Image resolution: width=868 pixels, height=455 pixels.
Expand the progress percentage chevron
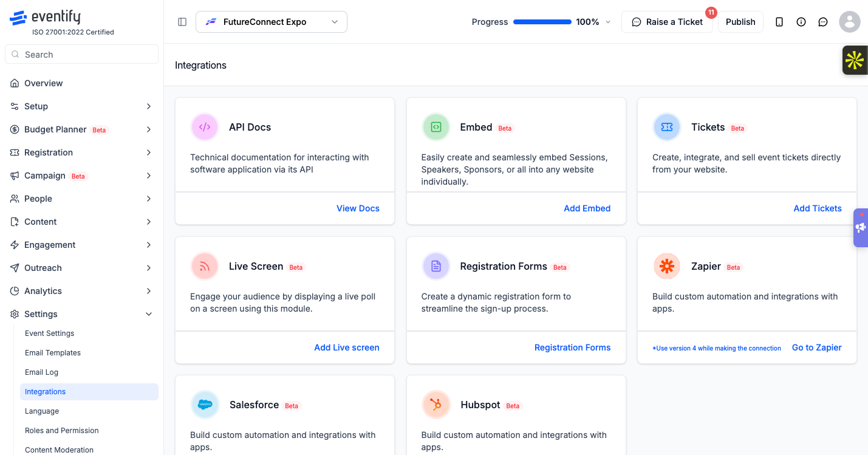[x=608, y=22]
